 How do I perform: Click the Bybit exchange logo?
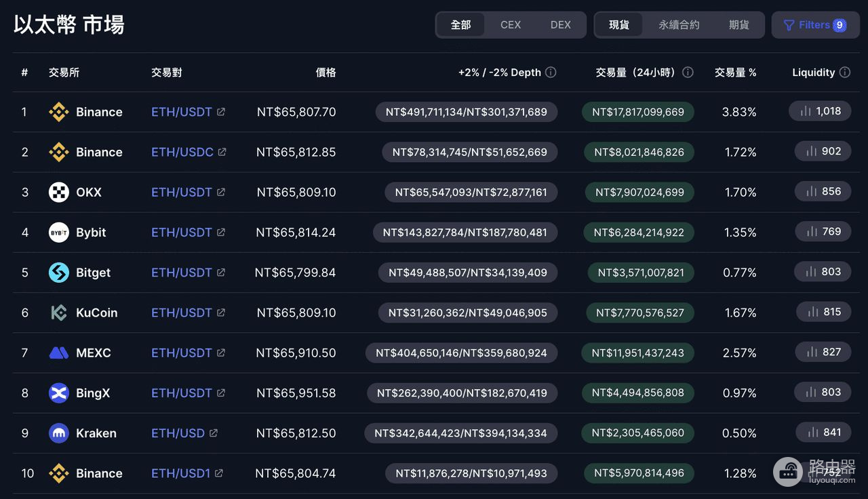59,233
